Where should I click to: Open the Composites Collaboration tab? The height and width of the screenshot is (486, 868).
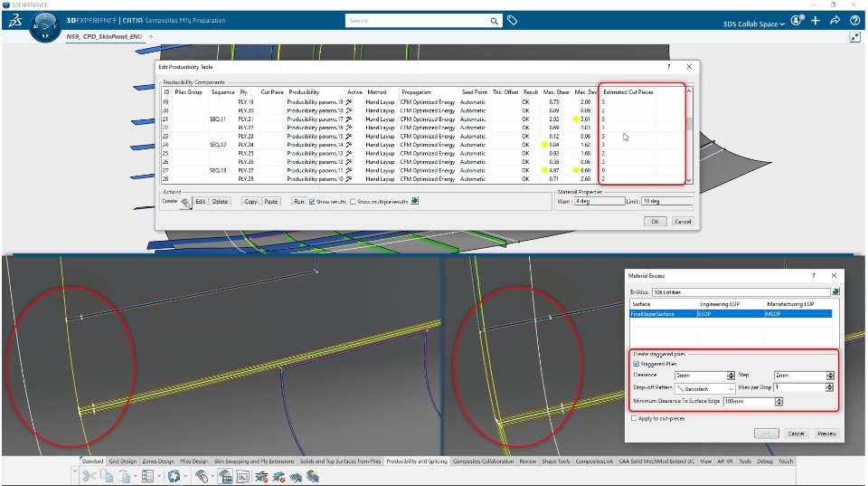pos(483,461)
